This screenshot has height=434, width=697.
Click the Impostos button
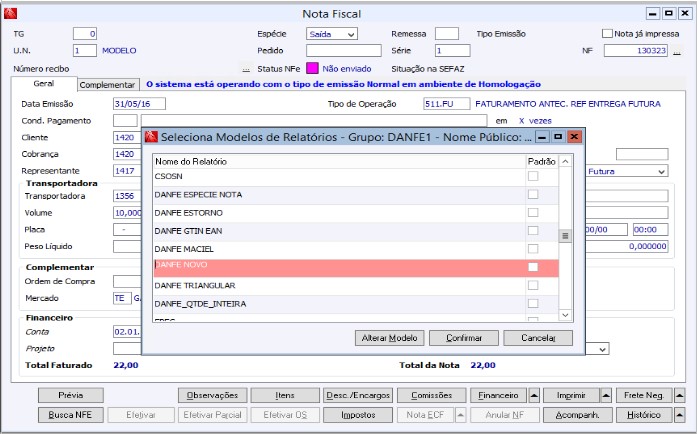point(358,415)
